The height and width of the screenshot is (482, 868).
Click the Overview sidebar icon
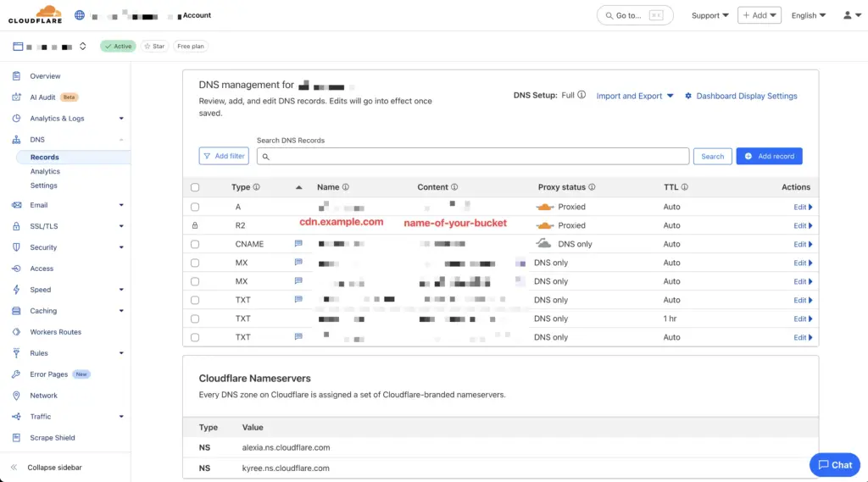click(x=17, y=75)
